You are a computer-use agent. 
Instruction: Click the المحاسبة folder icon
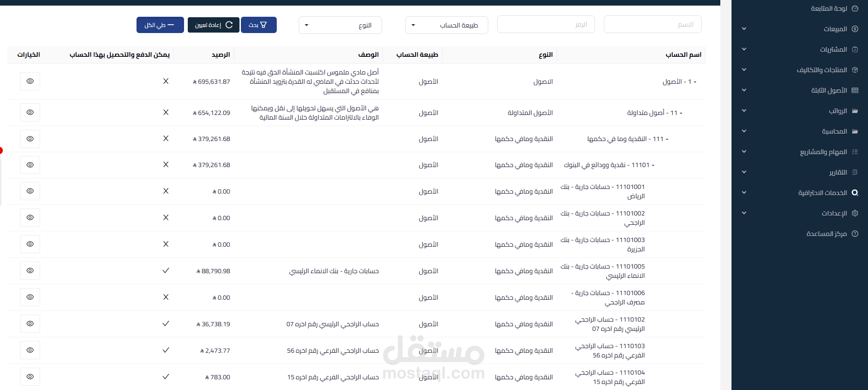point(855,131)
